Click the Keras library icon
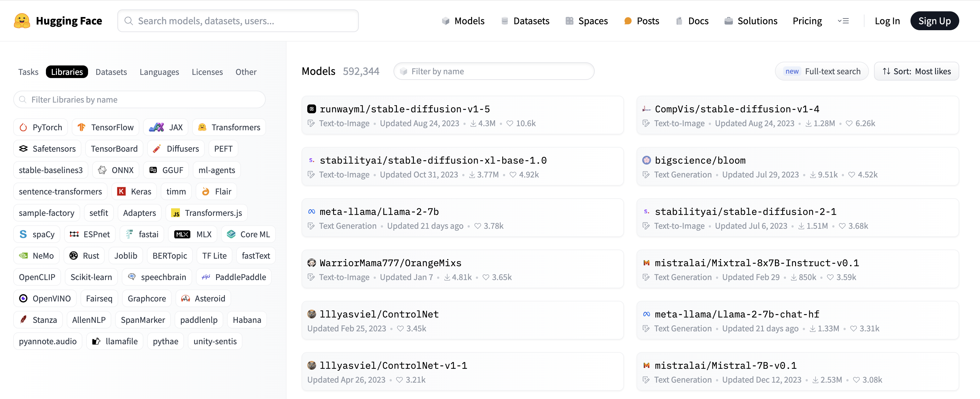980x399 pixels. coord(120,191)
